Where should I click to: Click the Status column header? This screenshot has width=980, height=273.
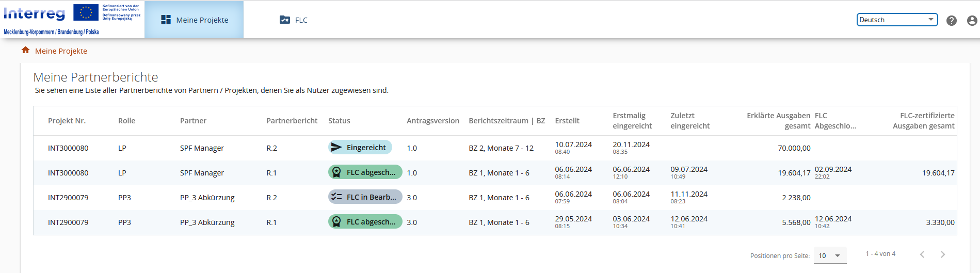click(339, 121)
